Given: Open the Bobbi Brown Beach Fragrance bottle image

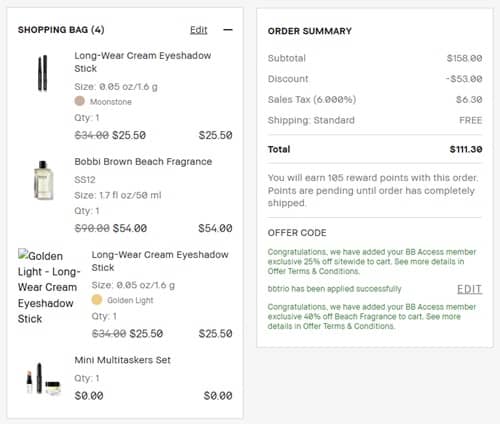Looking at the screenshot, I should point(43,180).
